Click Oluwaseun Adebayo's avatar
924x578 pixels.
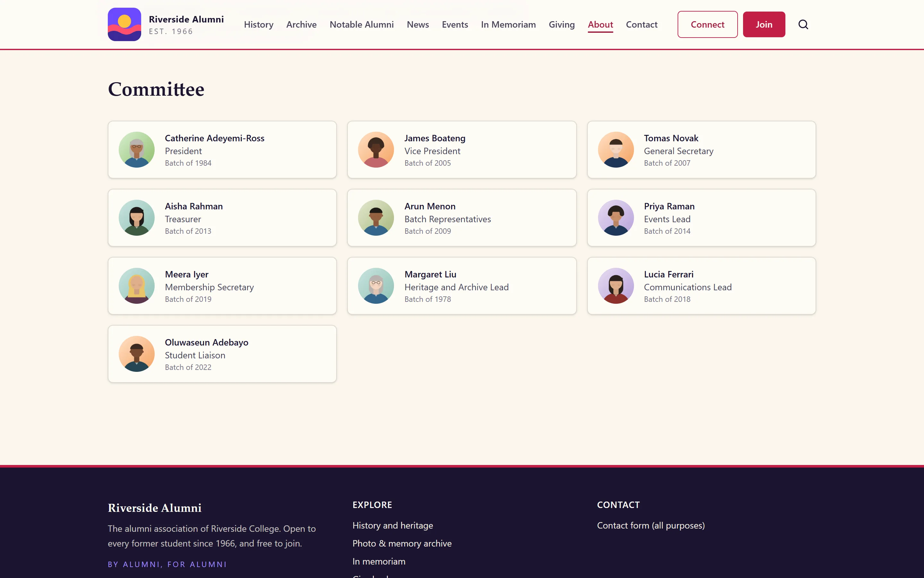[x=137, y=354]
